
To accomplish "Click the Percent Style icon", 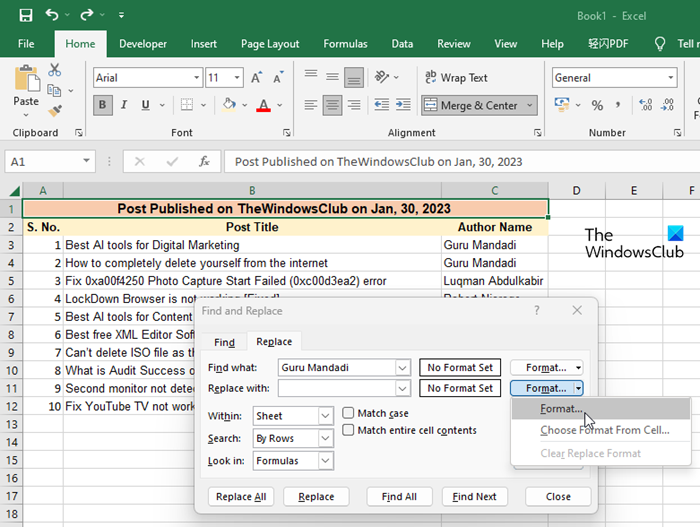I will (597, 105).
